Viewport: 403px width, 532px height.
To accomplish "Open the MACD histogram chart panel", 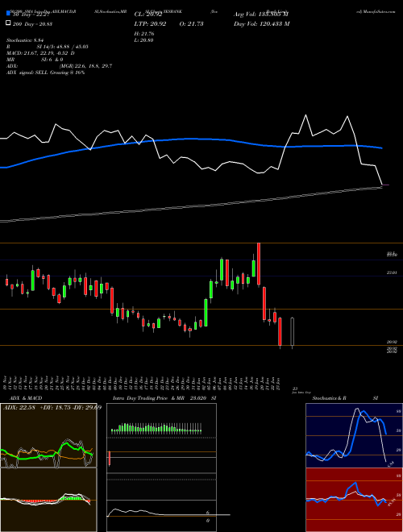I will [48, 500].
